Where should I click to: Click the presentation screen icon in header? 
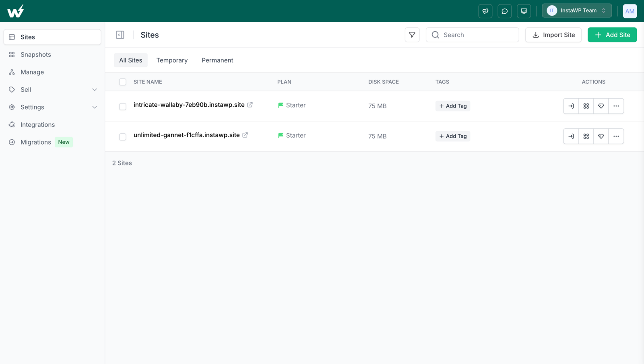tap(524, 11)
